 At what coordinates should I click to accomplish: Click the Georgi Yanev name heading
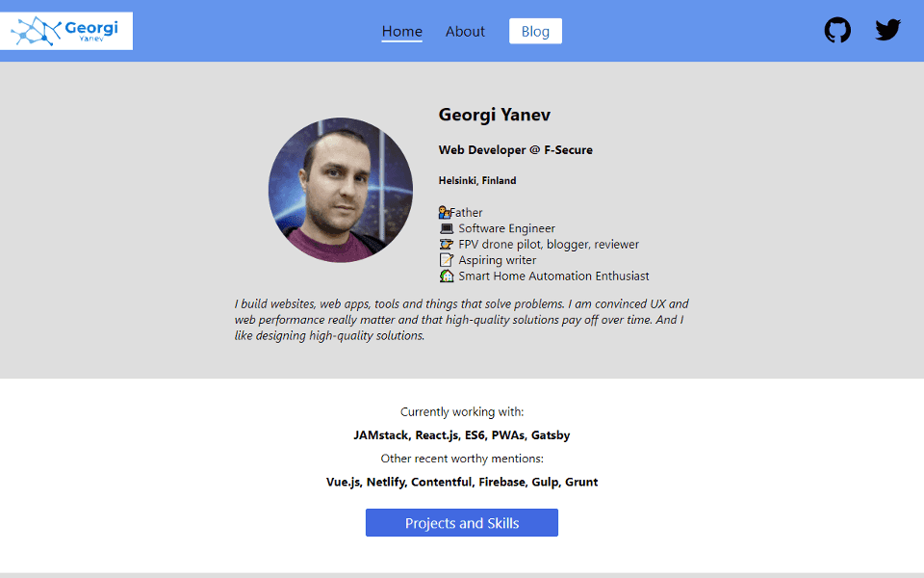[494, 115]
